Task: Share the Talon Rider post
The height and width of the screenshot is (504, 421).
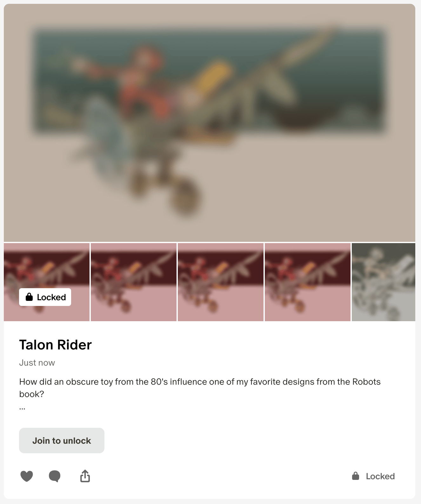Action: pos(85,476)
